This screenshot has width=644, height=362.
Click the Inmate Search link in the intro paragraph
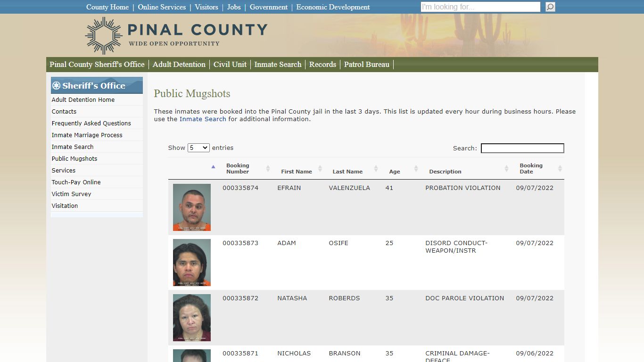coord(203,119)
